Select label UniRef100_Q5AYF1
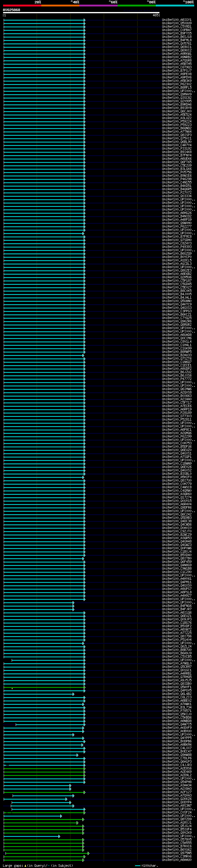Image resolution: width=197 pixels, height=868 pixels. [x=176, y=687]
